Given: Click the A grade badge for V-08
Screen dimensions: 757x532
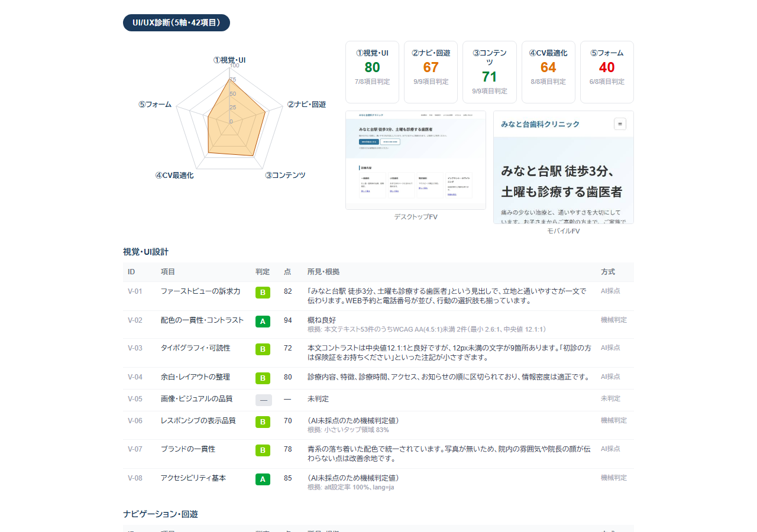Looking at the screenshot, I should tap(263, 479).
